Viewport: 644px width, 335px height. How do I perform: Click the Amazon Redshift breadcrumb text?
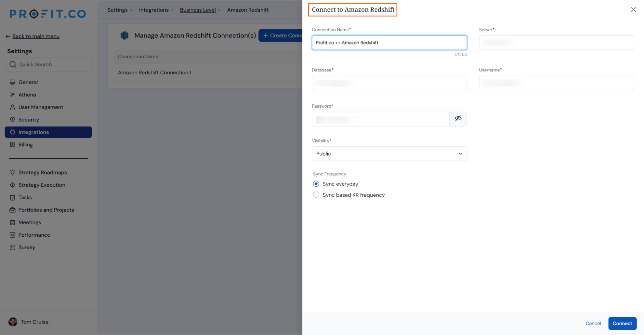[x=248, y=10]
